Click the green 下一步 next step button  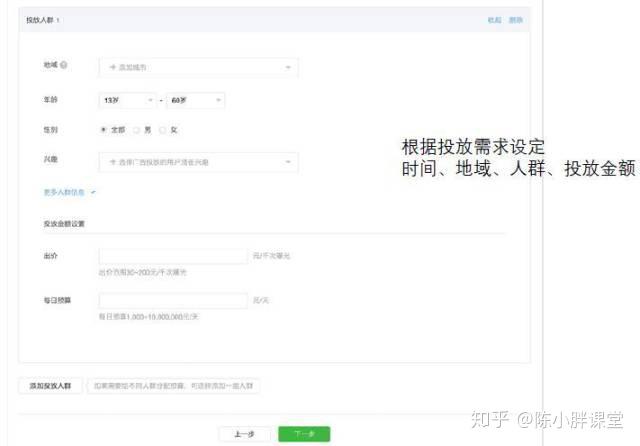point(304,434)
